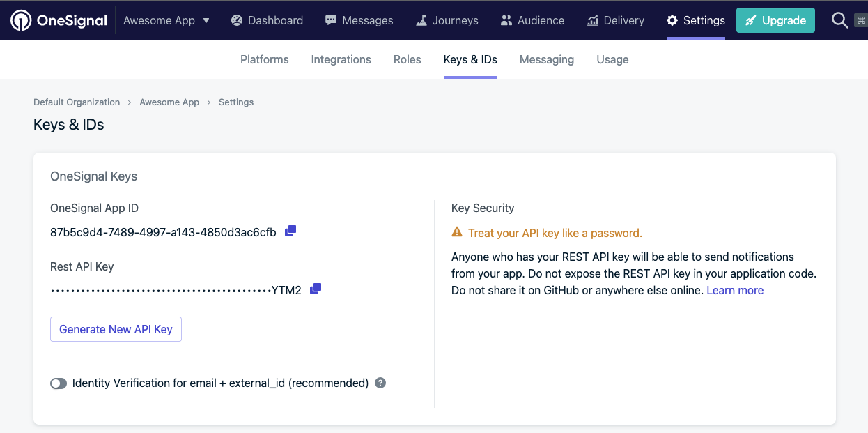Go to Dashboard in top navigation

(267, 20)
